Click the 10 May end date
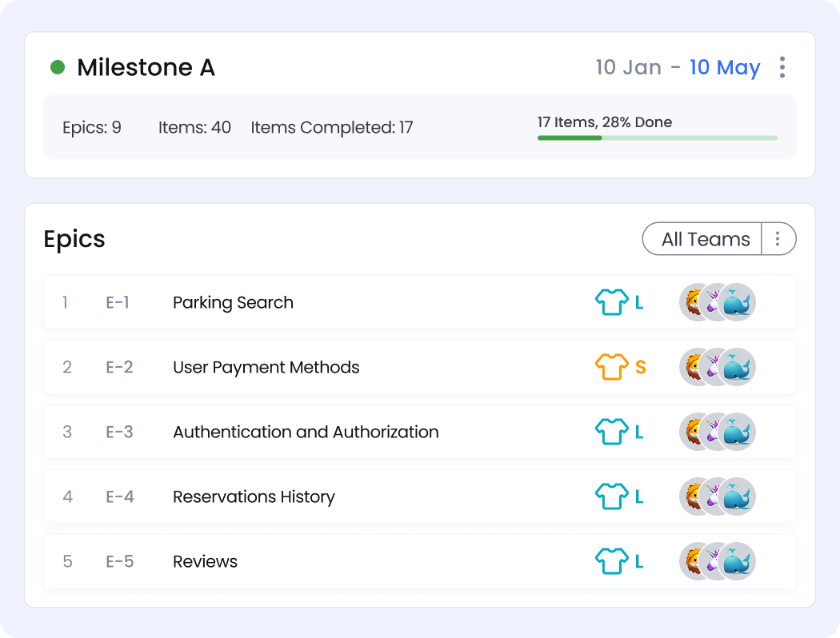Screen dimensions: 840x638 [724, 67]
